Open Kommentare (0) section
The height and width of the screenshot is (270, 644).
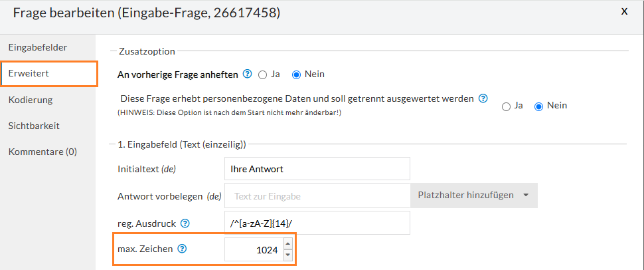42,152
